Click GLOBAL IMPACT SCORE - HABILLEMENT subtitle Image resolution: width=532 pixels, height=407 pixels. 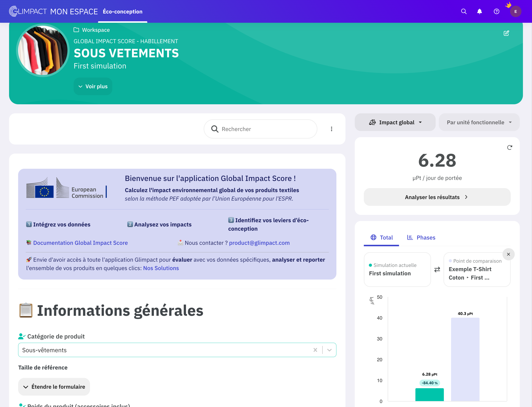(x=126, y=41)
